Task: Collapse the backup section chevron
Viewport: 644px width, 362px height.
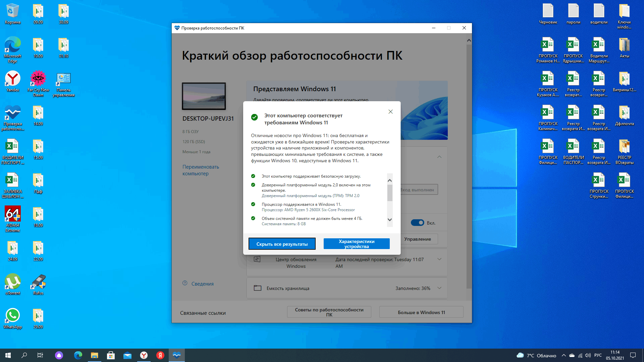Action: point(439,157)
